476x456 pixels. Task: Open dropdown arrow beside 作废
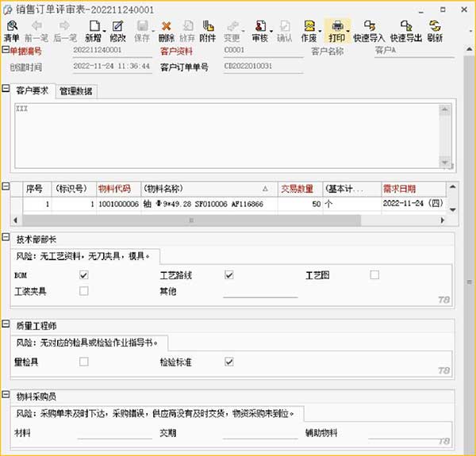pos(320,31)
